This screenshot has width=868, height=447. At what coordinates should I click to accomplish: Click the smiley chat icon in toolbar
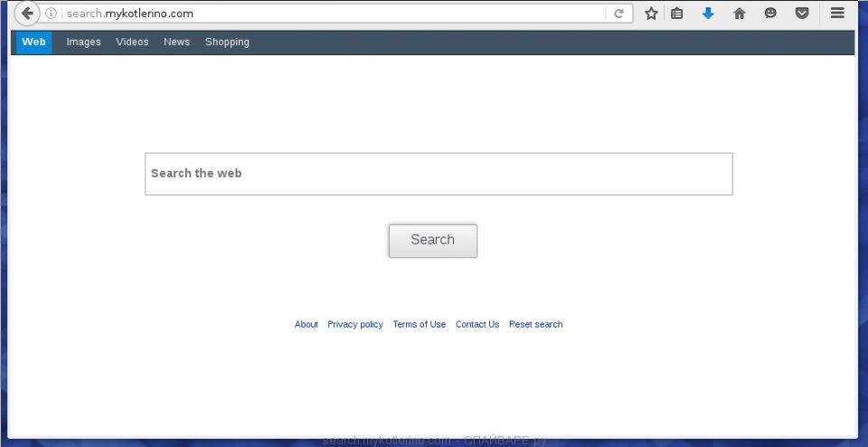click(770, 14)
